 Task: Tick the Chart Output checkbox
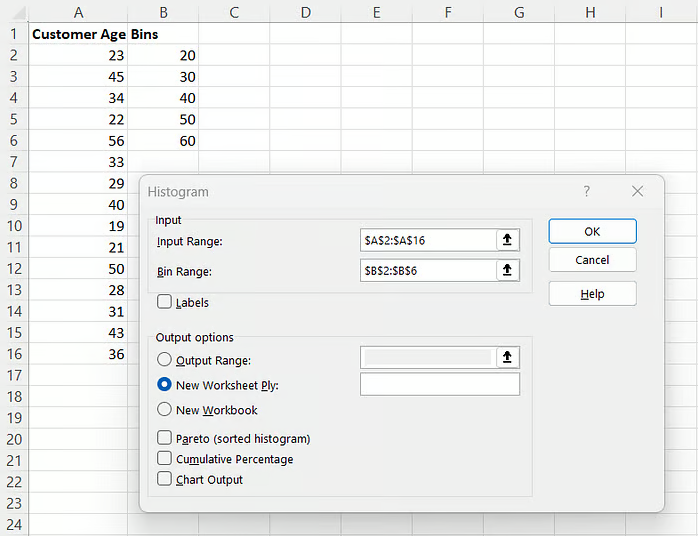pos(165,479)
